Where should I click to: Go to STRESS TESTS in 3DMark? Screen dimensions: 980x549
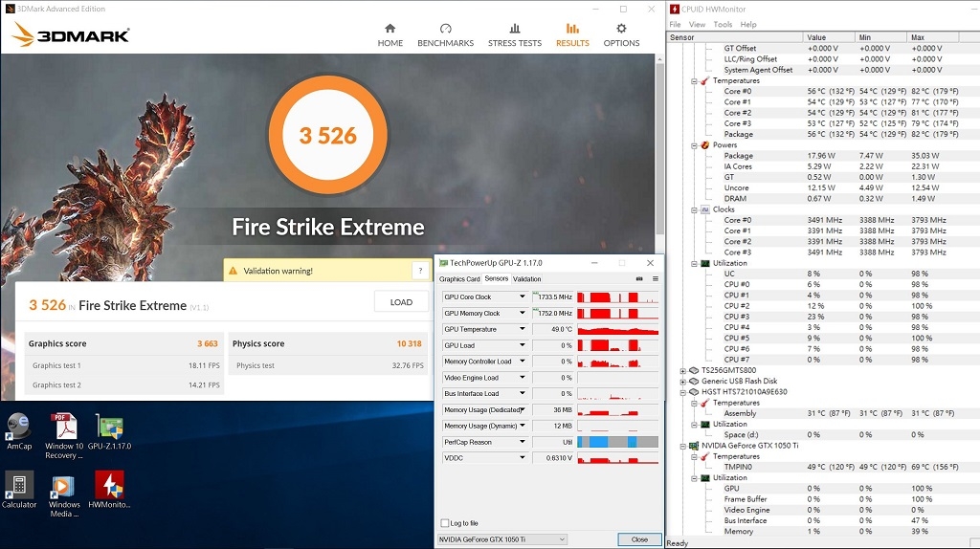(514, 35)
